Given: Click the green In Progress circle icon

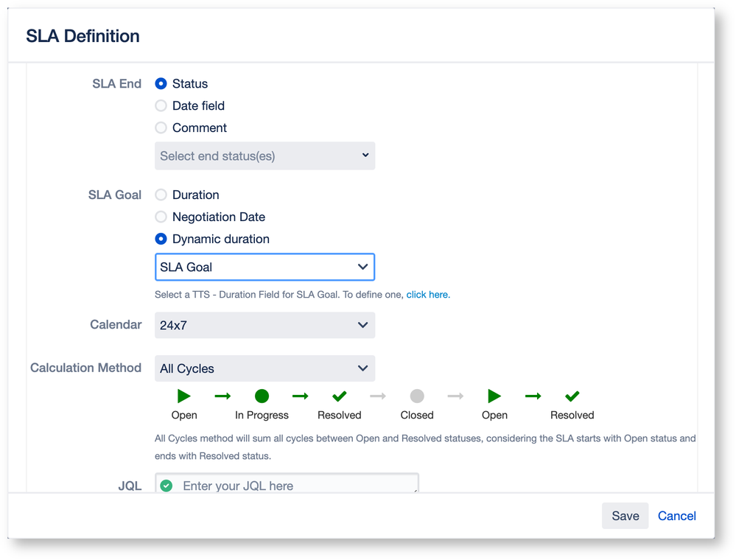Looking at the screenshot, I should tap(262, 396).
